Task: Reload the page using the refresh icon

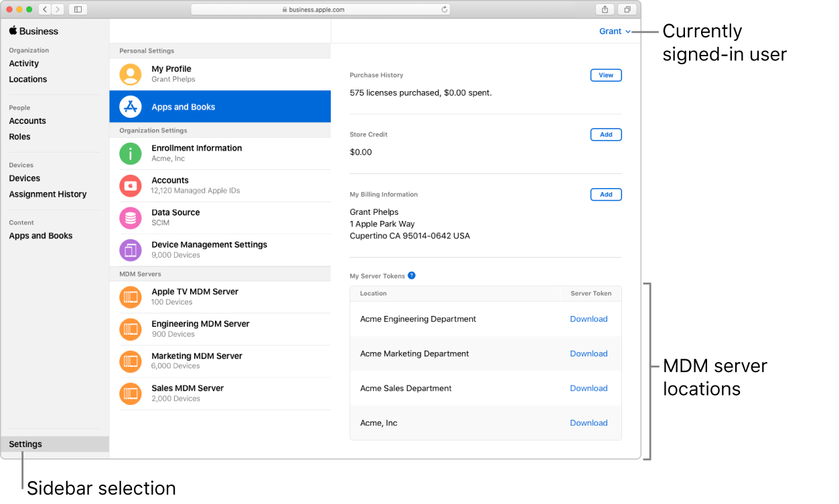Action: [x=444, y=9]
